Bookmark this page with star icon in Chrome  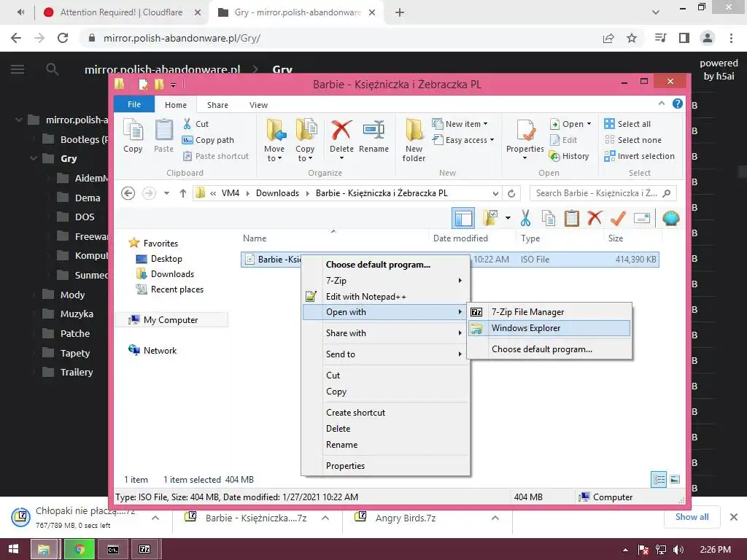pos(632,38)
